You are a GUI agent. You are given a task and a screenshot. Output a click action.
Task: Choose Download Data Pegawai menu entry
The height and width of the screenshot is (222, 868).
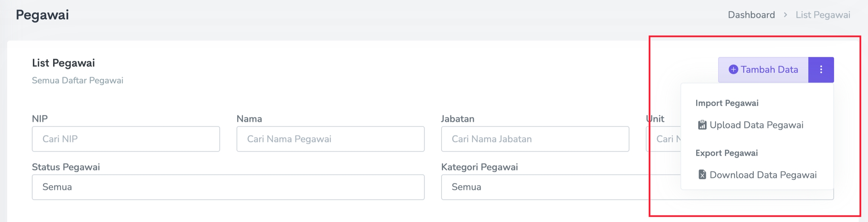(x=763, y=175)
